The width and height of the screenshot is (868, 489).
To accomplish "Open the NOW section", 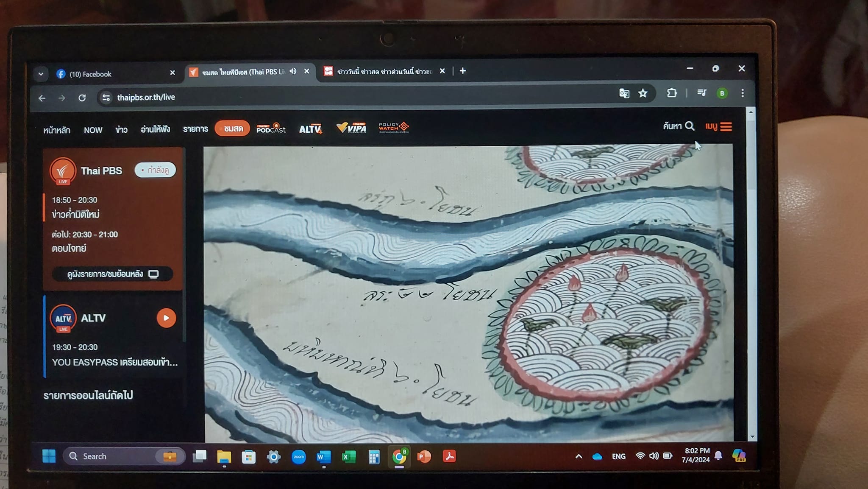I will pos(93,130).
